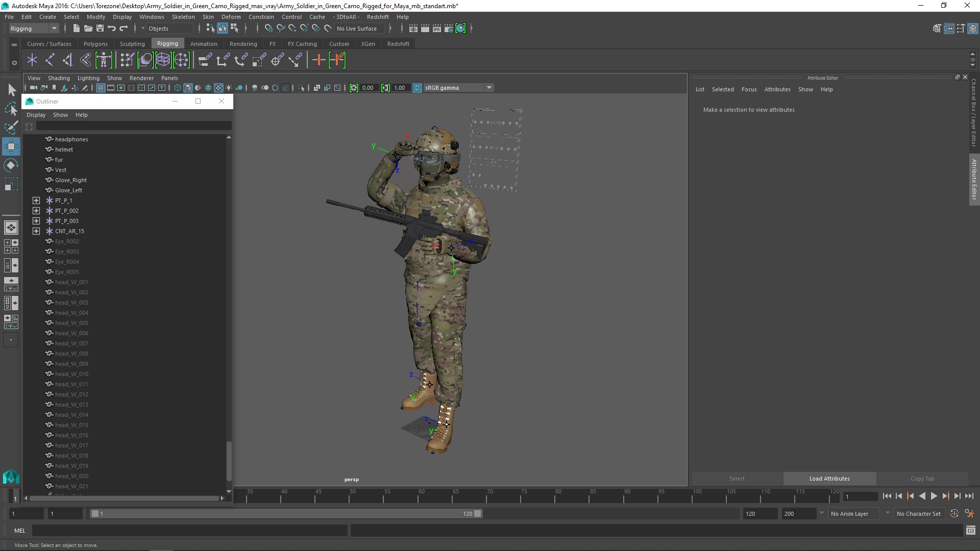Switch to the Animation shelf tab
The height and width of the screenshot is (551, 980).
tap(204, 44)
